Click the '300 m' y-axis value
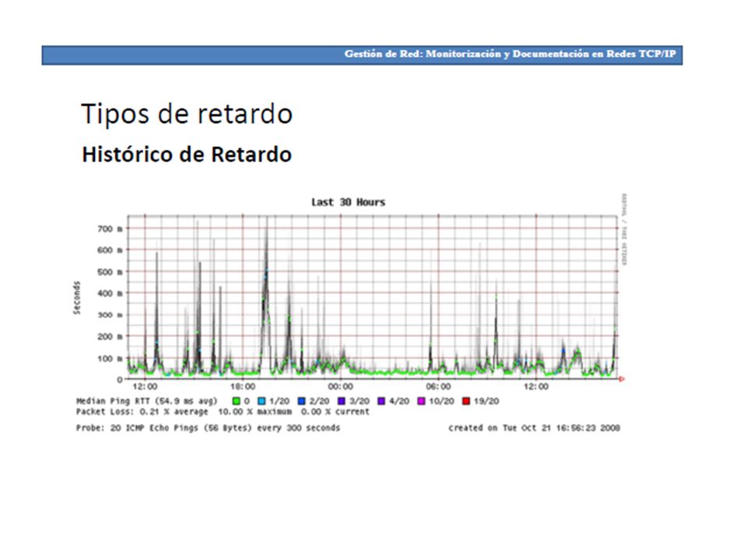The image size is (747, 560). pos(110,315)
